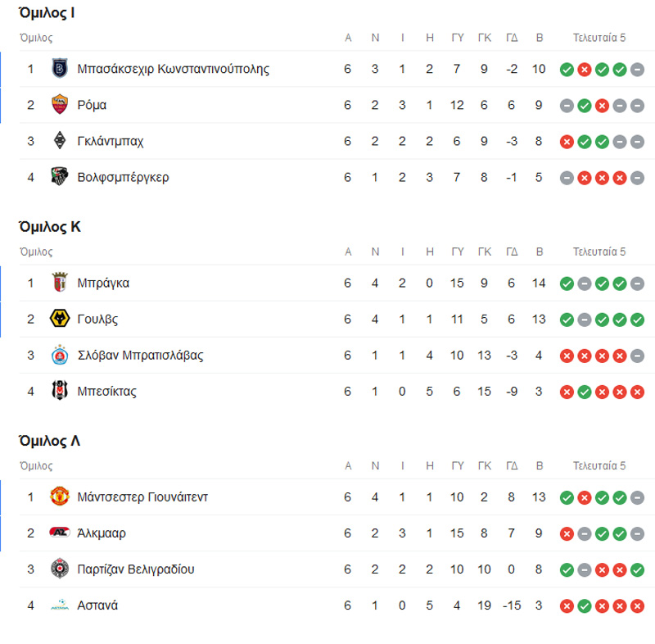Open the Μάντσεστερ Γιουνάιτεντ team link
Screen dimensions: 655x644
tap(142, 497)
